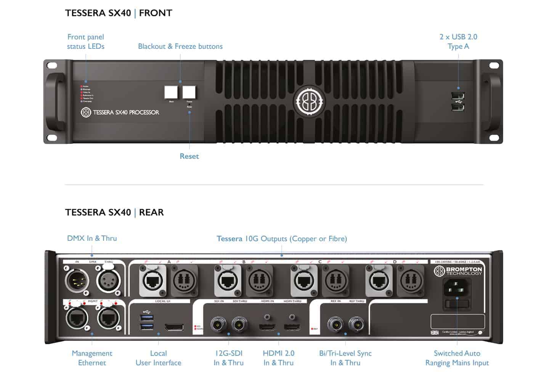Click the Overtemp status LED
The image size is (549, 392).
pos(81,102)
